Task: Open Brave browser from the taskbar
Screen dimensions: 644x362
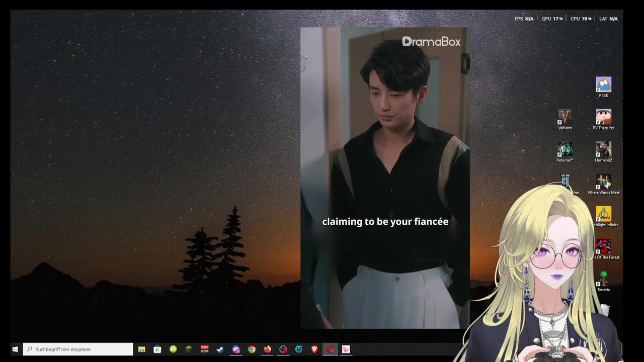Action: pyautogui.click(x=314, y=349)
